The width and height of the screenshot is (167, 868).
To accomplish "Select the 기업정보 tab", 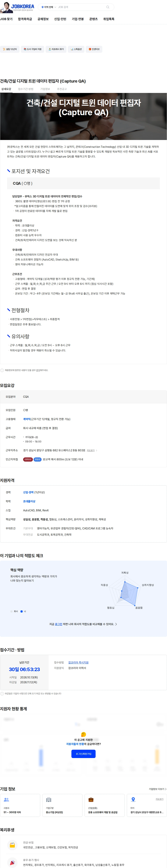I will pos(45,89).
